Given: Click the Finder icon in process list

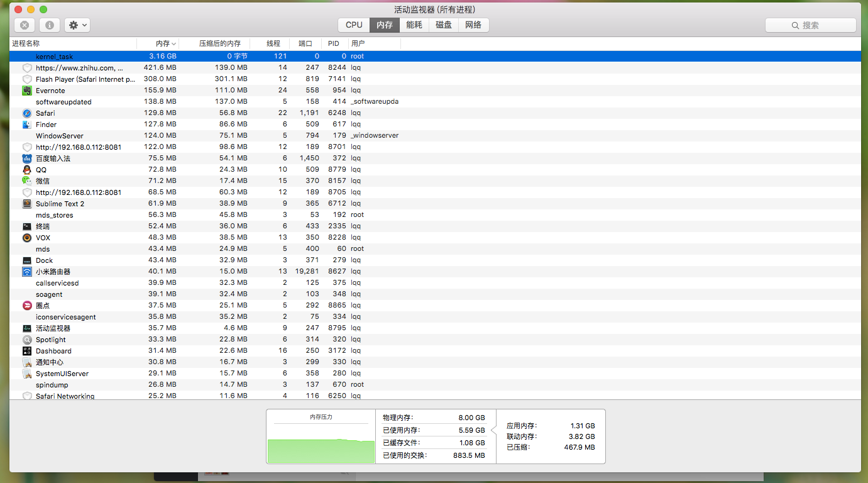Looking at the screenshot, I should pyautogui.click(x=27, y=125).
